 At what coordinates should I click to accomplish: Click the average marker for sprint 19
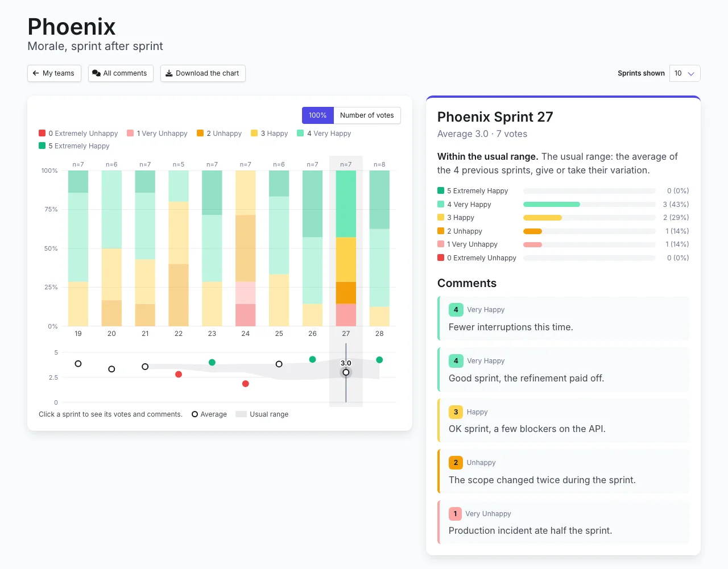78,364
